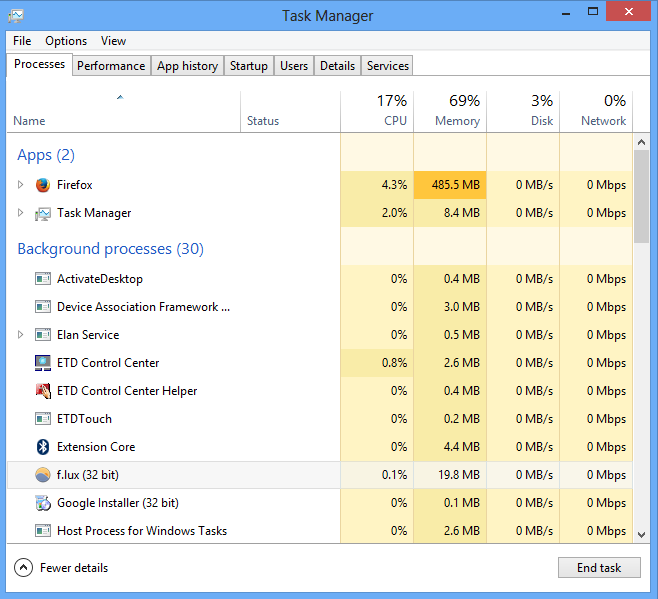Click the ETDTouch process icon
658x599 pixels.
[43, 419]
